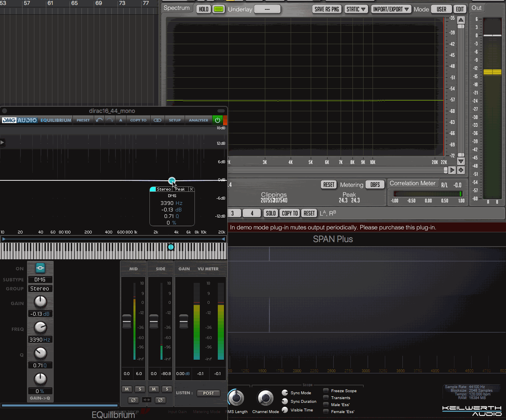Viewport: 506px width, 420px height.
Task: Open the GROUP Stereo dropdown
Action: [x=40, y=289]
